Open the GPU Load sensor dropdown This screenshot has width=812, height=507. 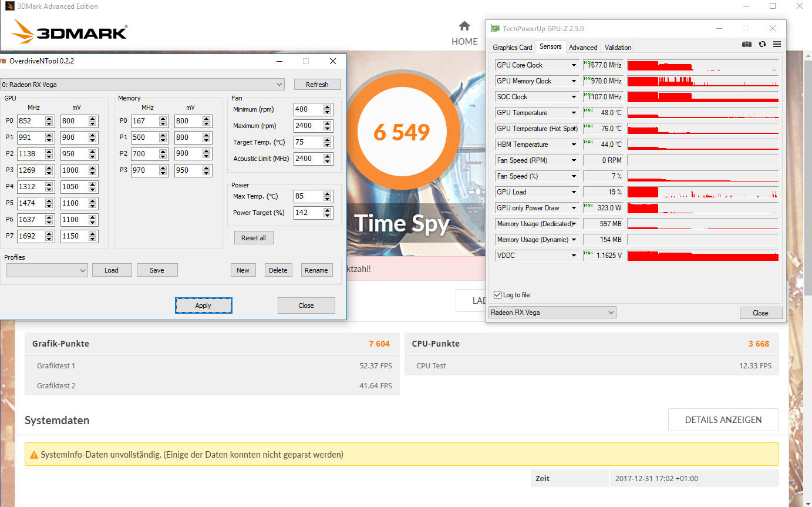574,192
